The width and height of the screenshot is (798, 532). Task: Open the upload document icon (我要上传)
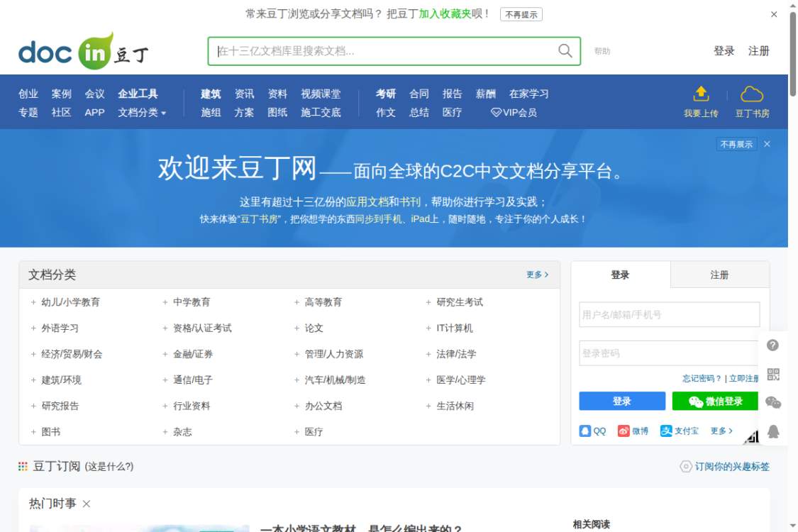[701, 94]
